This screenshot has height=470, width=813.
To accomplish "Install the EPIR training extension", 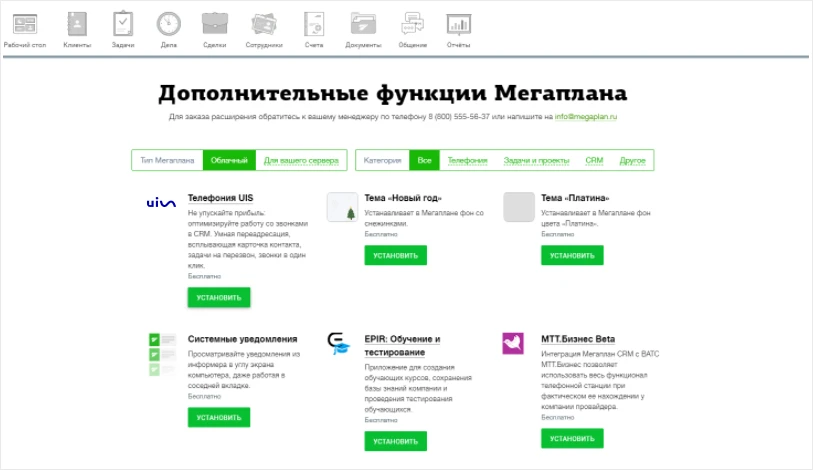I will pyautogui.click(x=396, y=441).
